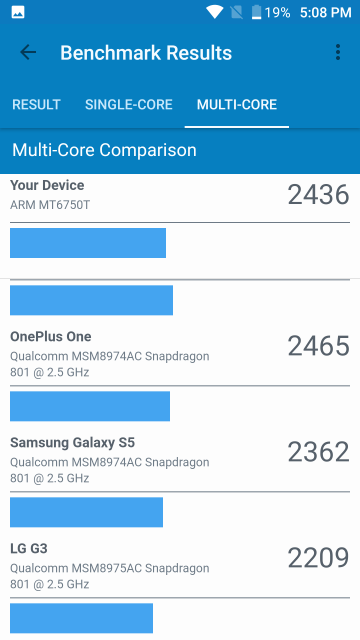Image resolution: width=360 pixels, height=640 pixels.
Task: Select the LG G3 entry
Action: pos(180,566)
